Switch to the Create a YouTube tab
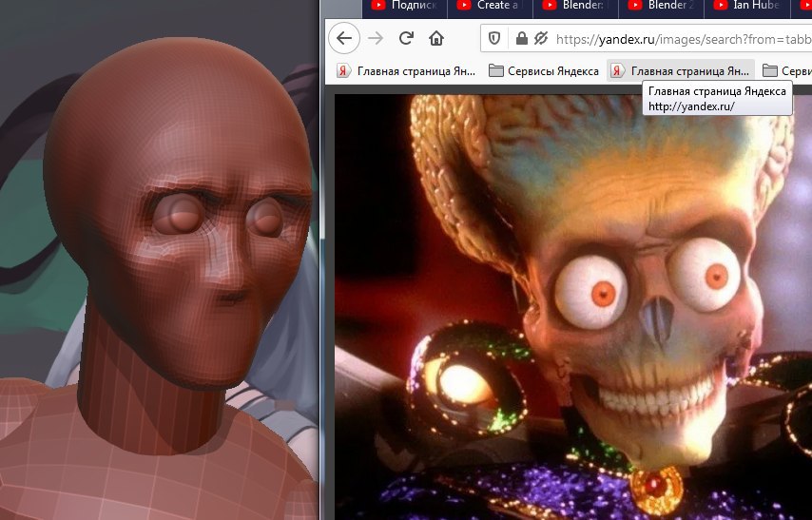 pyautogui.click(x=490, y=7)
